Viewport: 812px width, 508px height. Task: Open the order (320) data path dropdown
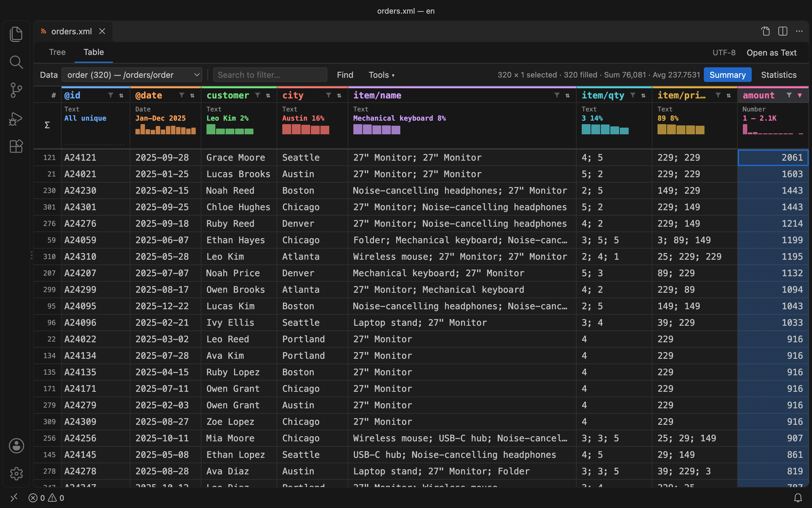coord(132,75)
